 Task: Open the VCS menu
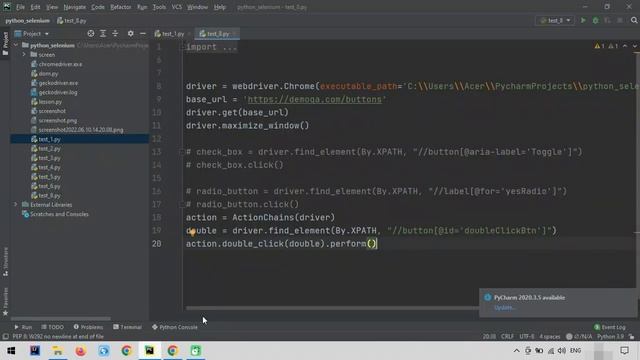[177, 7]
